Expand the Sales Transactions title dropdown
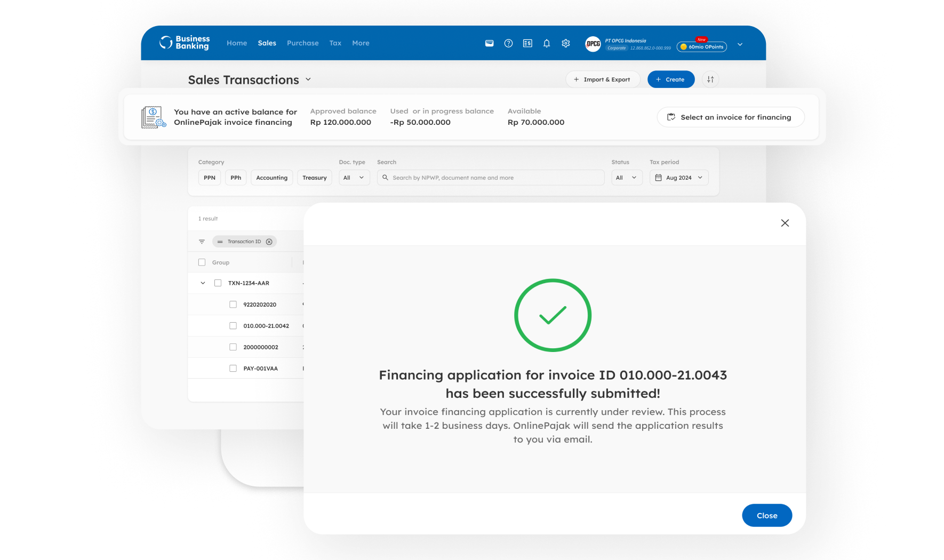This screenshot has height=560, width=944. coord(308,79)
